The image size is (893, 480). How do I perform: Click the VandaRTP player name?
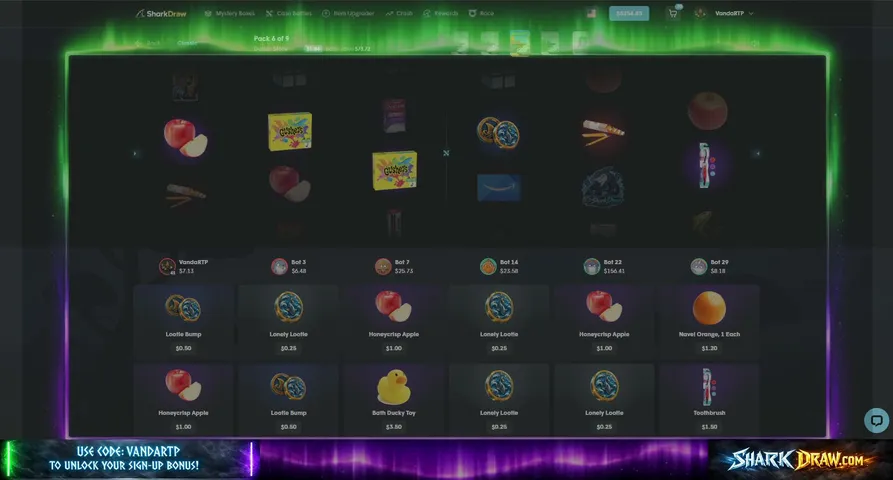coord(194,262)
